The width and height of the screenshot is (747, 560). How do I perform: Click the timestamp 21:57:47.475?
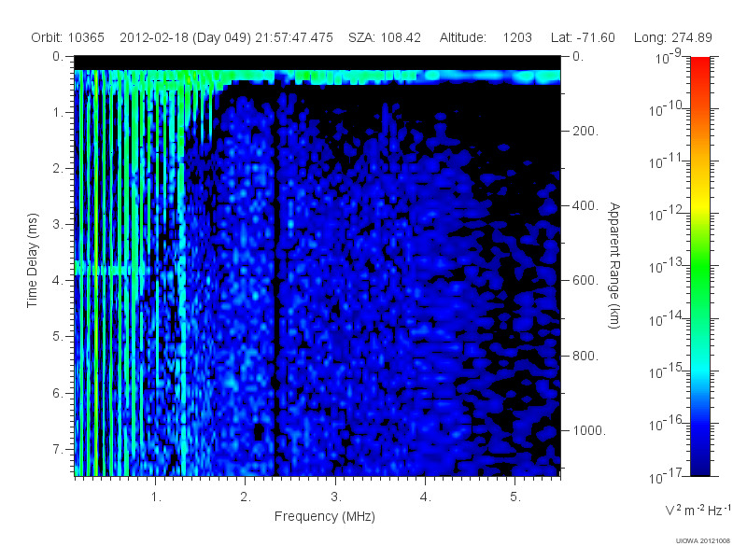tap(294, 37)
